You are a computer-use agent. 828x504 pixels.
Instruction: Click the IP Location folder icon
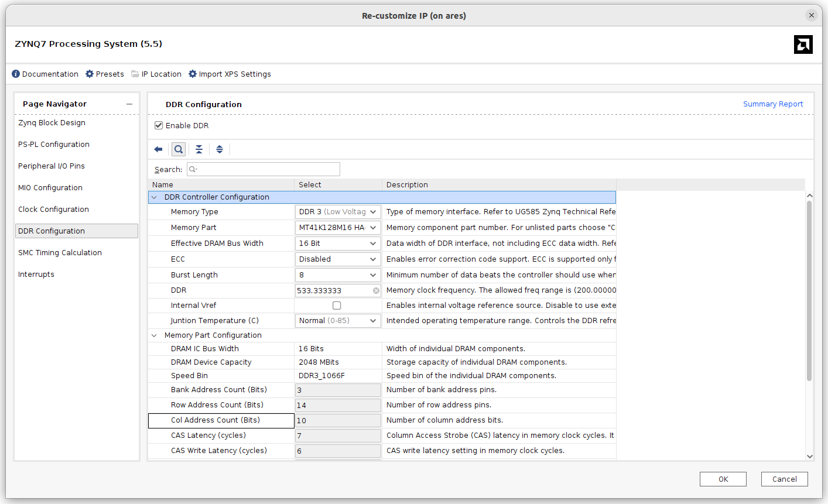tap(135, 74)
